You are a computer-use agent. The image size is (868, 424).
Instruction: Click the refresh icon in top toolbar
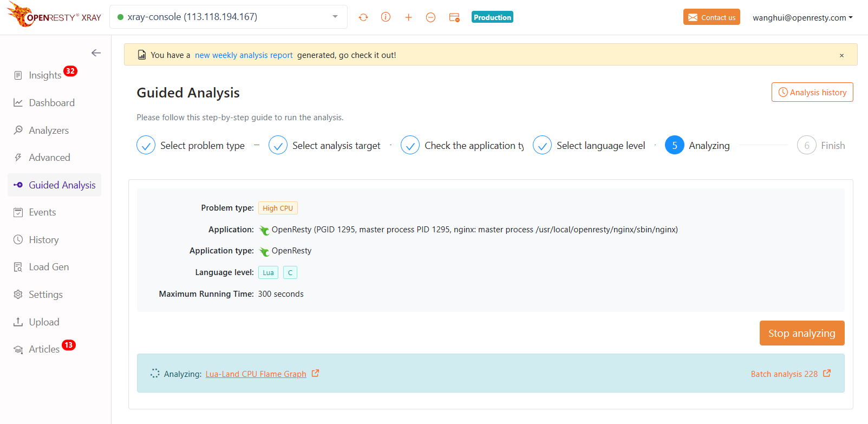pos(363,17)
